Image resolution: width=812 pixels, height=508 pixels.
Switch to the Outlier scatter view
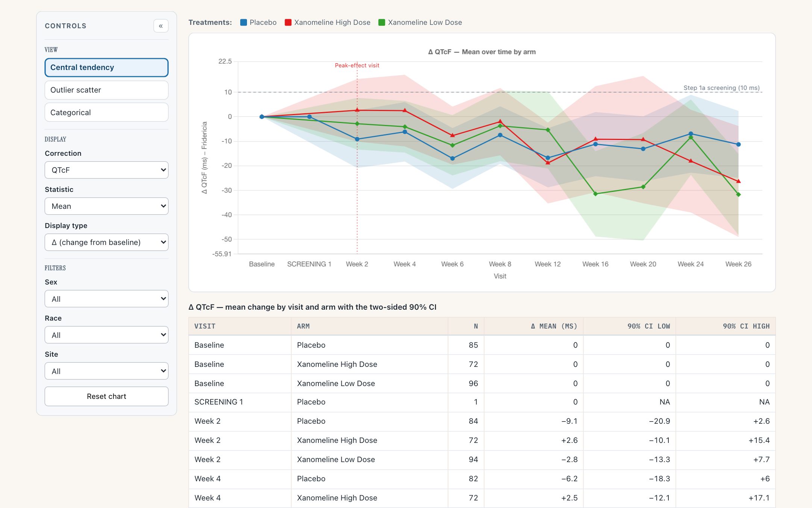pos(106,90)
